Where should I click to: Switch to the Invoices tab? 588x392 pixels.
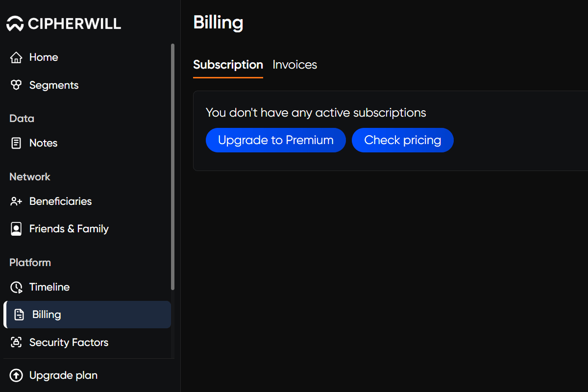(x=295, y=65)
